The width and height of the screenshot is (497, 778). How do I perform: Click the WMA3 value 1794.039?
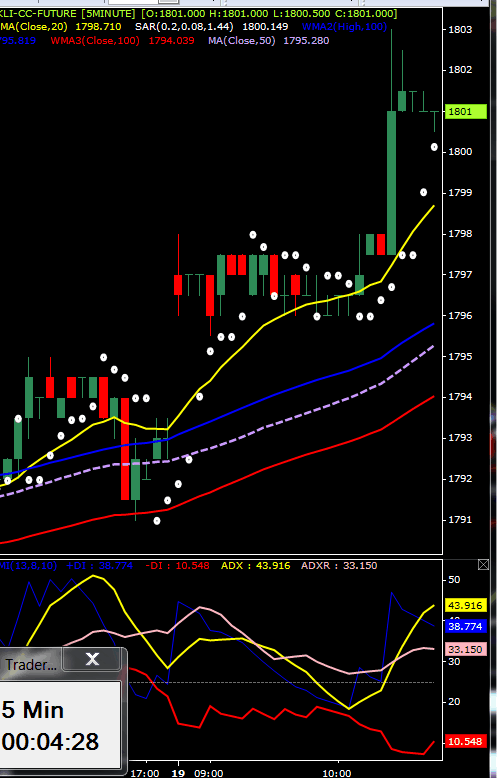[172, 41]
